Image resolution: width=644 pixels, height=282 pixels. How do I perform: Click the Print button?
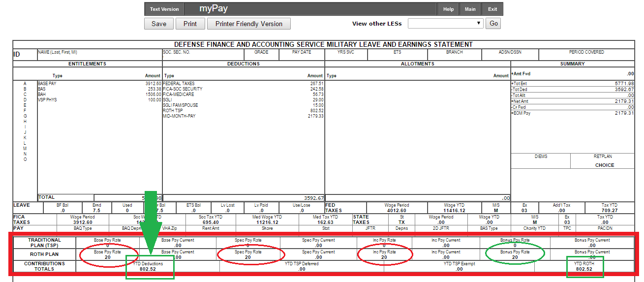point(190,24)
